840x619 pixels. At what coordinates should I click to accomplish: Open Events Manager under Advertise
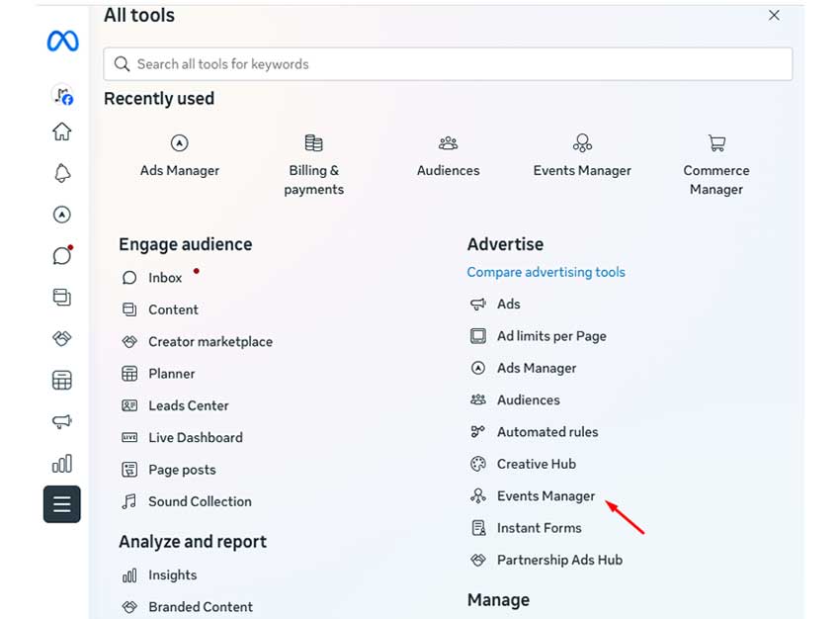[x=546, y=495]
